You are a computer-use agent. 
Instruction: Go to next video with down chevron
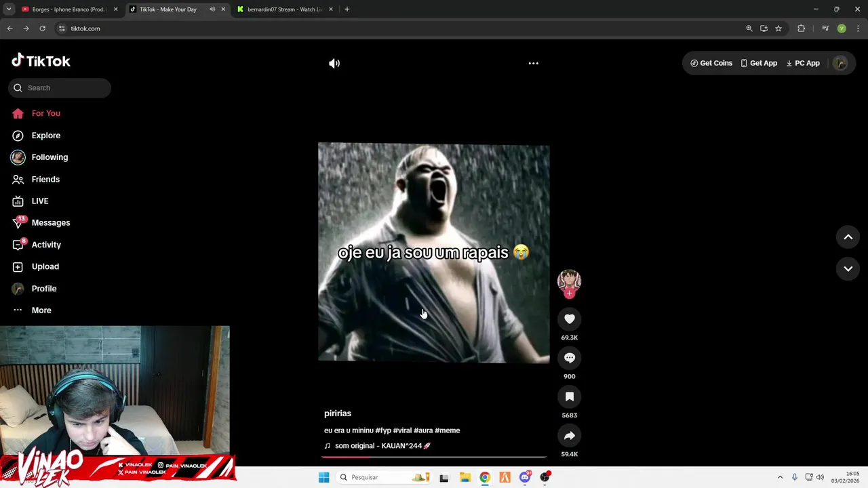[848, 269]
